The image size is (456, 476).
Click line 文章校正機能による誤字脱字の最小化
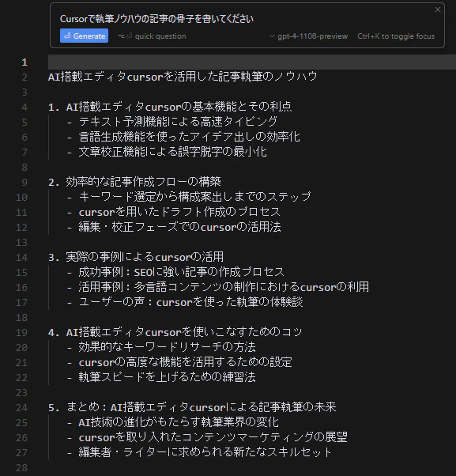173,152
